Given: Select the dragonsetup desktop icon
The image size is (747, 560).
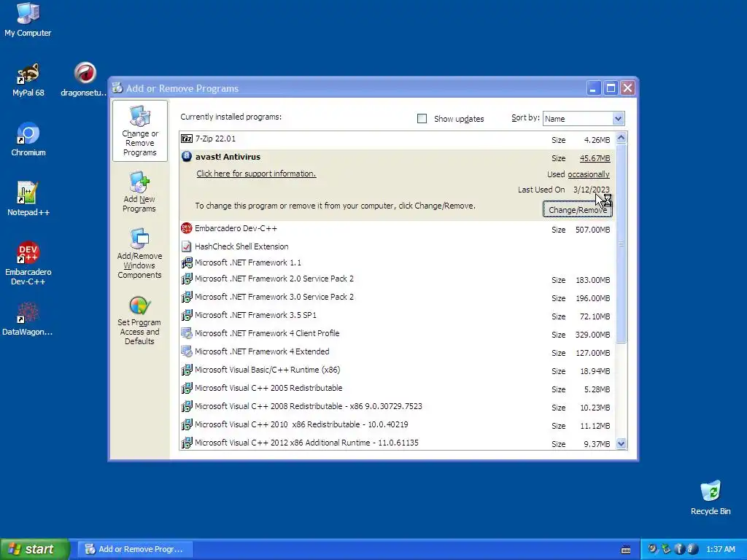Looking at the screenshot, I should point(85,80).
